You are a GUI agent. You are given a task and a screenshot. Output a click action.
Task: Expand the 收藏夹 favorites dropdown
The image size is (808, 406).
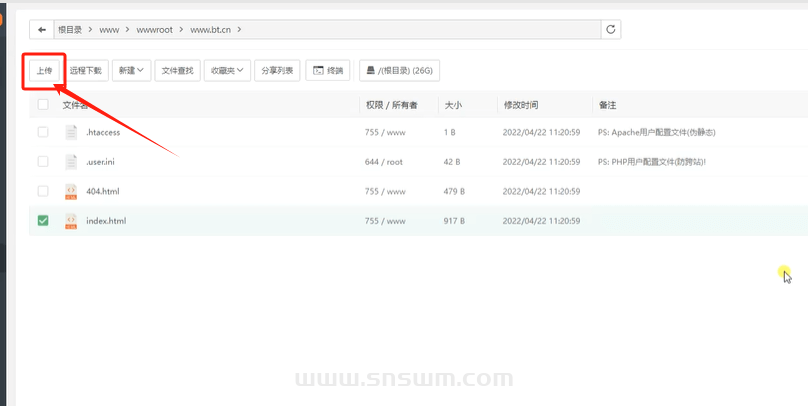[227, 71]
